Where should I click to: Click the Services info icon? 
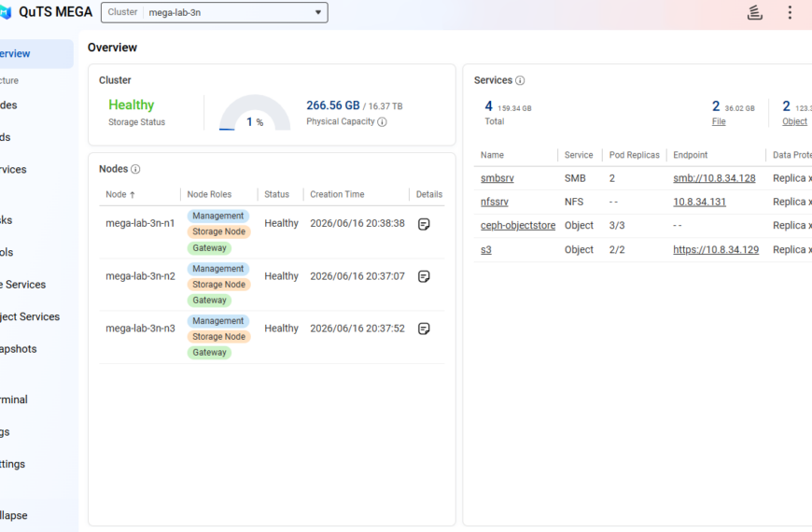tap(520, 80)
